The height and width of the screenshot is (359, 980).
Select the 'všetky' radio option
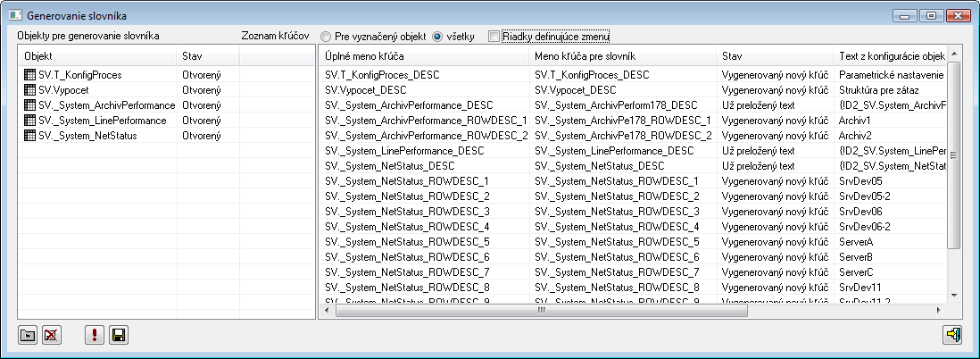437,37
